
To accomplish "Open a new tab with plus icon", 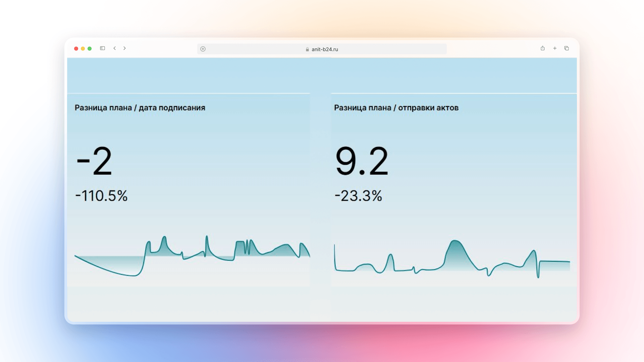I will point(555,48).
